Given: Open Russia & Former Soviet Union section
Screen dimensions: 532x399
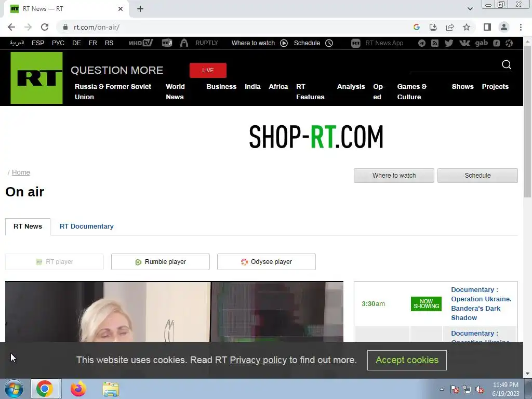Looking at the screenshot, I should coord(113,91).
